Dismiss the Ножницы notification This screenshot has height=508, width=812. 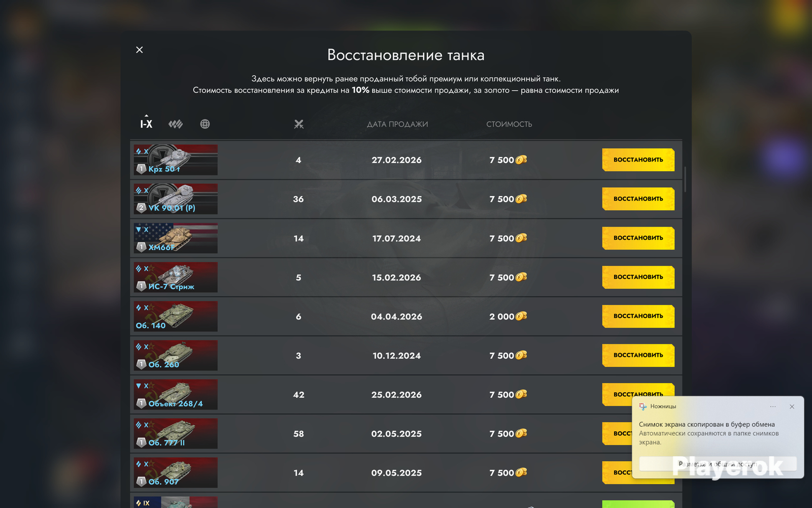click(792, 406)
